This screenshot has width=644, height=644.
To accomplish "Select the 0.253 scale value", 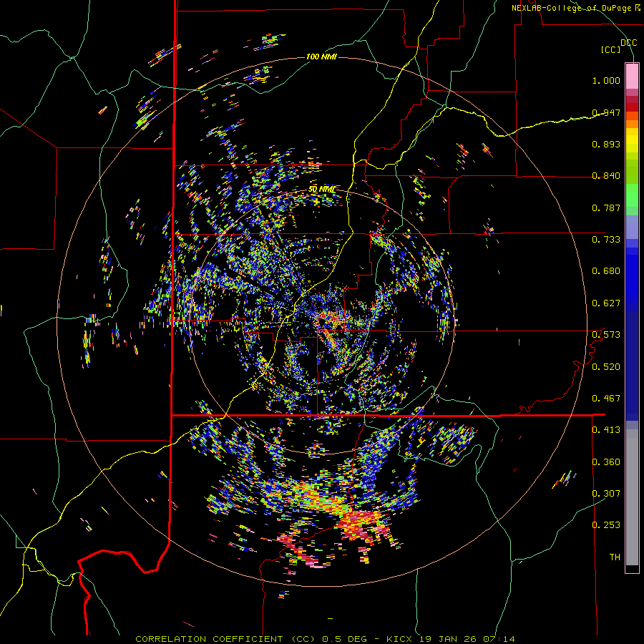I will coord(606,525).
